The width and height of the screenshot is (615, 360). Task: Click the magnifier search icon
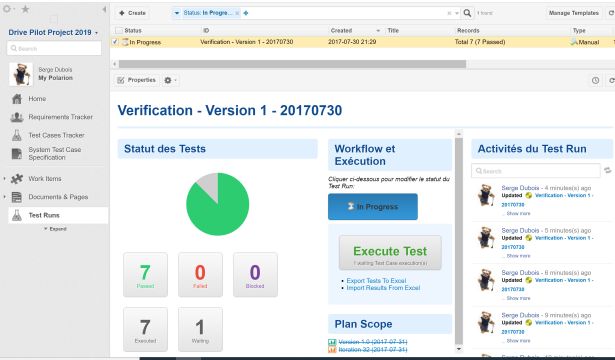click(x=467, y=13)
